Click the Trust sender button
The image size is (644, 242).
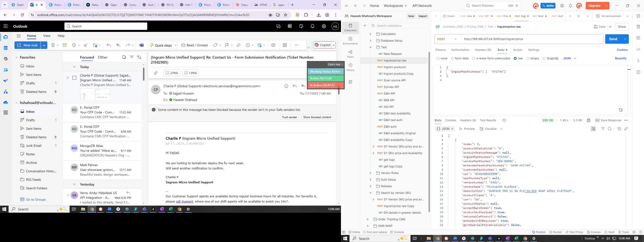click(290, 117)
